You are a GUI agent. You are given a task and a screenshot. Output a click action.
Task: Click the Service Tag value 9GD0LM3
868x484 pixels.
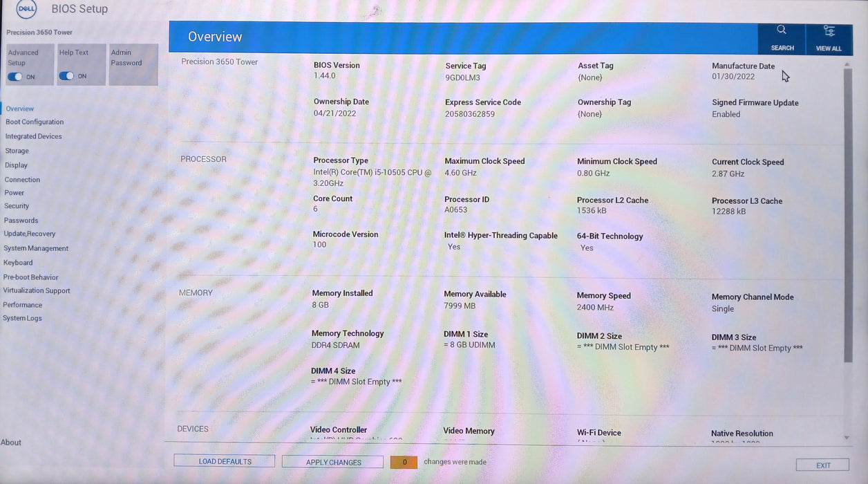click(462, 77)
